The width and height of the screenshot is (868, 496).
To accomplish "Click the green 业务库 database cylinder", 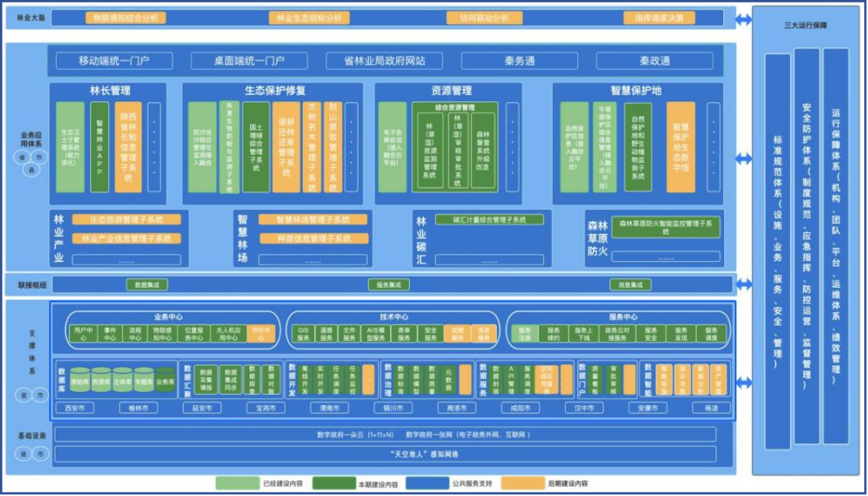I will tap(166, 381).
